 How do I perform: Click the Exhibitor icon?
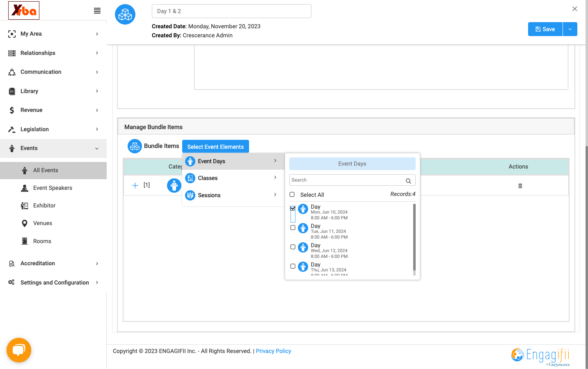click(25, 206)
